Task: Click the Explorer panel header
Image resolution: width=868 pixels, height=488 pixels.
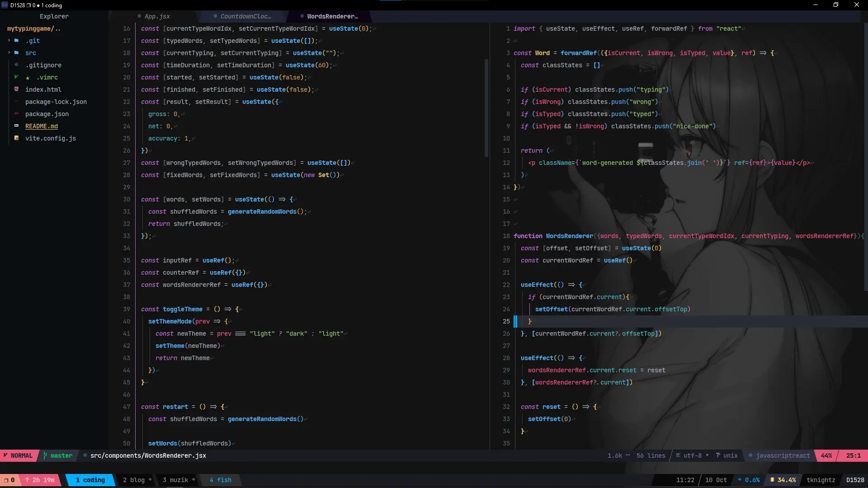Action: click(x=54, y=16)
